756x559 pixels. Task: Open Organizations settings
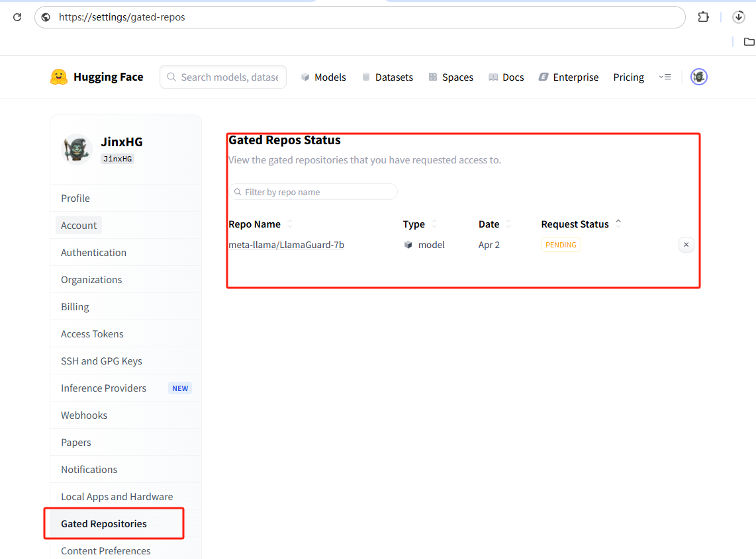(91, 279)
